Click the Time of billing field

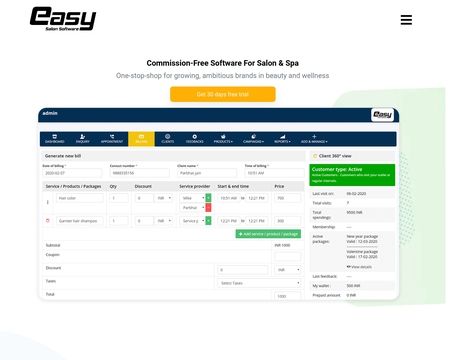pos(274,173)
